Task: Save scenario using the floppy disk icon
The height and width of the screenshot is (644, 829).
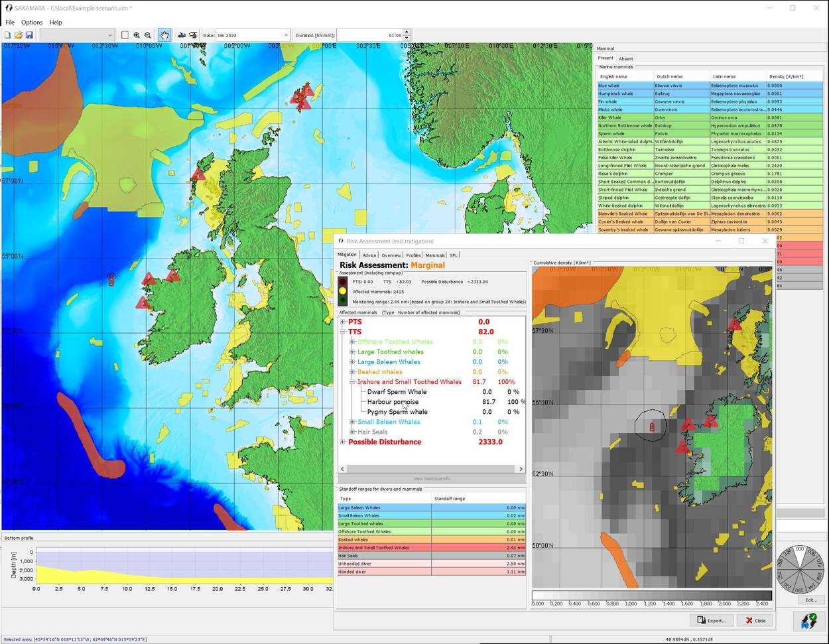Action: click(x=29, y=35)
